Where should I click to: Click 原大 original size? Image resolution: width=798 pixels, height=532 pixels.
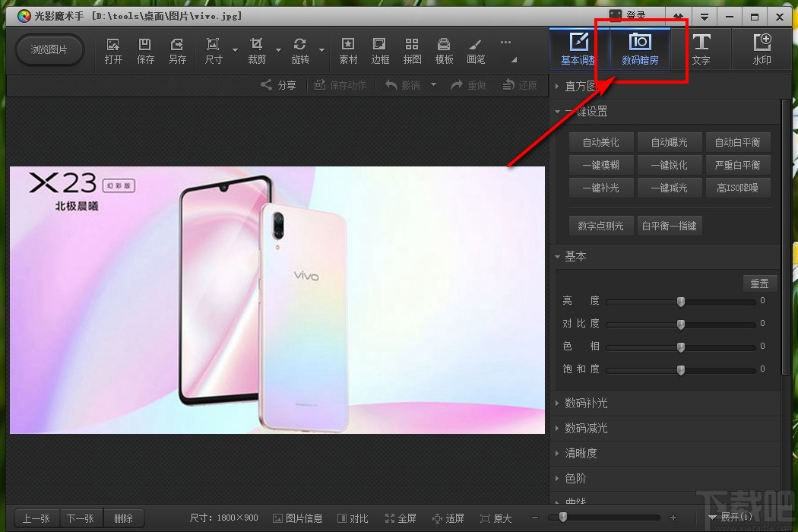(x=496, y=518)
